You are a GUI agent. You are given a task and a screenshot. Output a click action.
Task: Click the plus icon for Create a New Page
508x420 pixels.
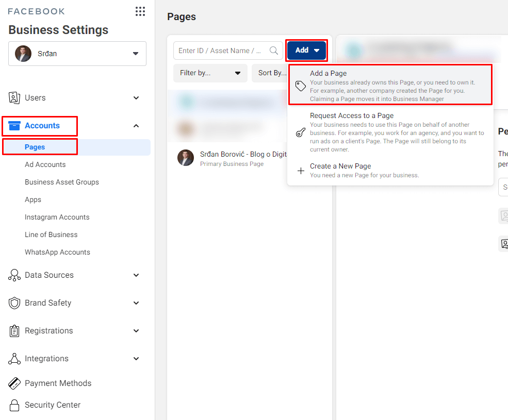[x=301, y=171]
